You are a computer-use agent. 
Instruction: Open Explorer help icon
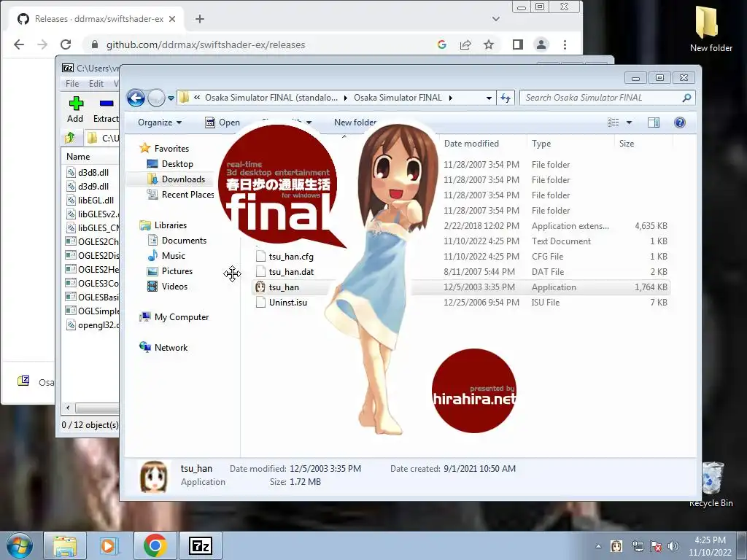680,122
